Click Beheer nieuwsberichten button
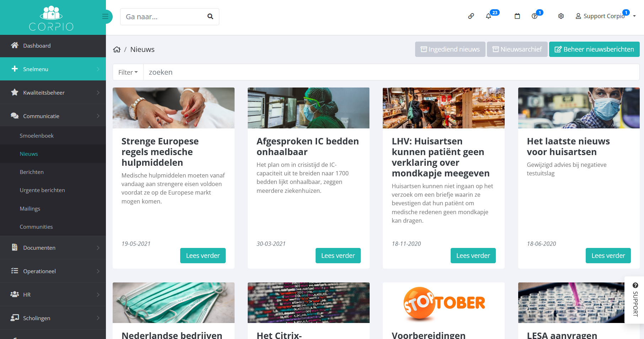644x339 pixels. 594,49
